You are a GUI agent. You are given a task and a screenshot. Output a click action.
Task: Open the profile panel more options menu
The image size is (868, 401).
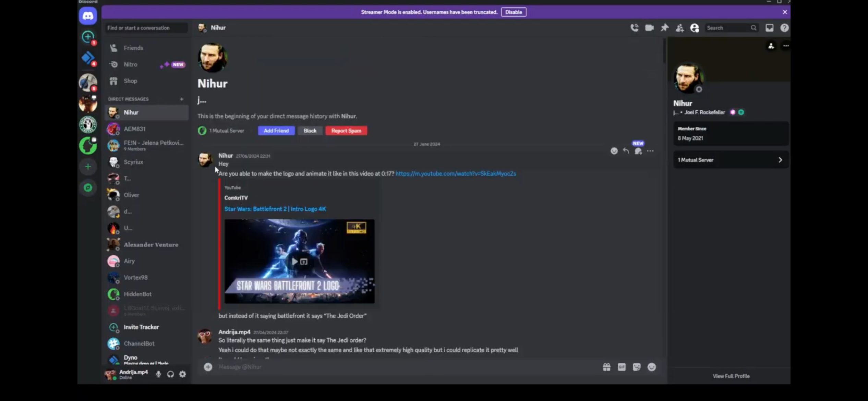pos(786,46)
